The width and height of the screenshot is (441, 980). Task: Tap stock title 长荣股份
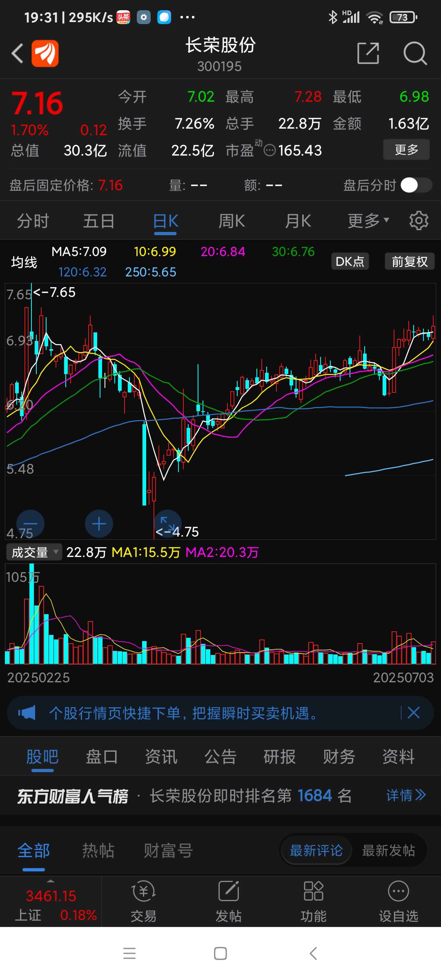tap(220, 45)
